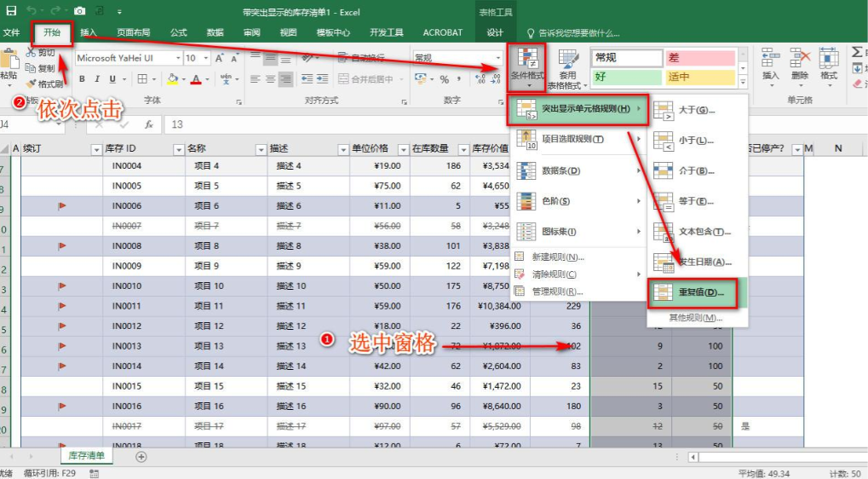Image resolution: width=868 pixels, height=479 pixels.
Task: Select 突出显示单元格规则 menu item
Action: click(578, 109)
